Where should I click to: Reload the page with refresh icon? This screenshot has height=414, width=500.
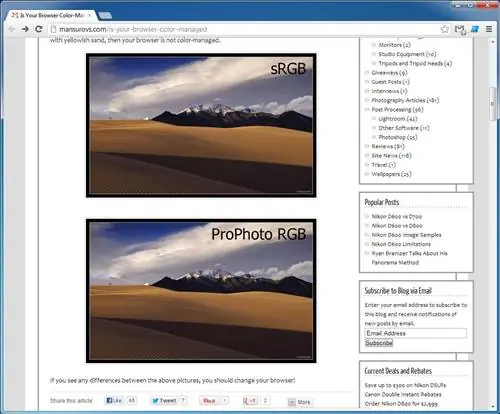pyautogui.click(x=39, y=29)
